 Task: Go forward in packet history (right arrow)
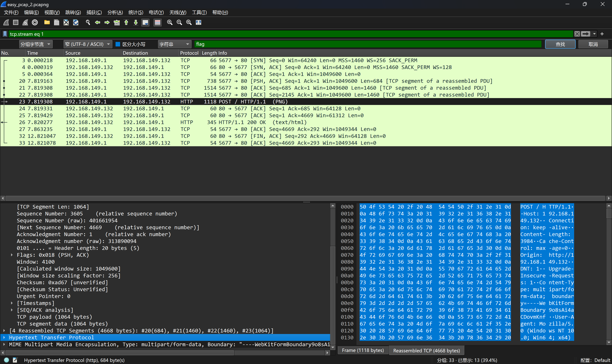(107, 22)
